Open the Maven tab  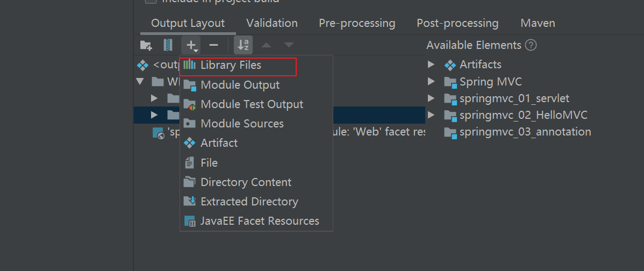[x=538, y=23]
